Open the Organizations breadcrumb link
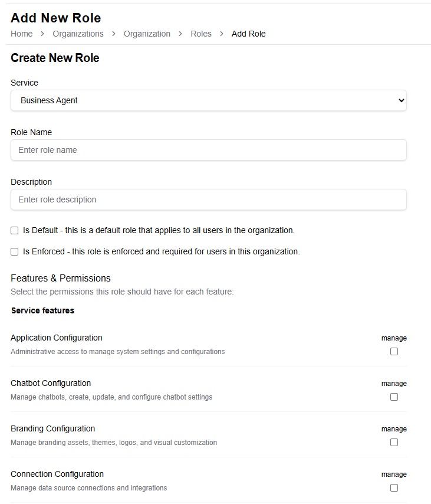This screenshot has height=504, width=431. pos(78,34)
